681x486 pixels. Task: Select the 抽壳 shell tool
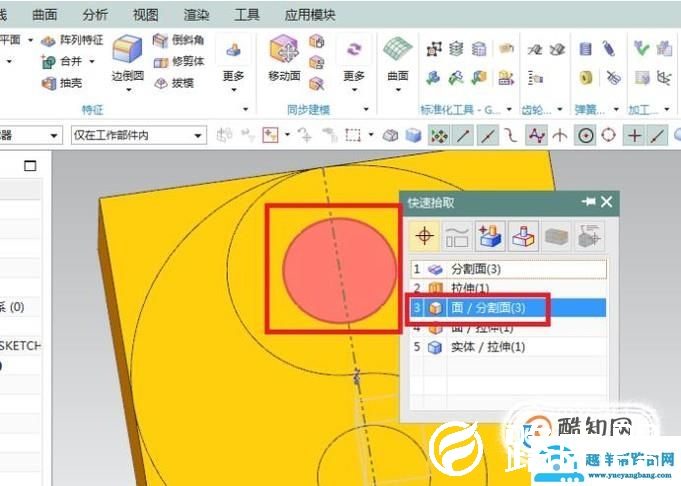click(x=62, y=83)
